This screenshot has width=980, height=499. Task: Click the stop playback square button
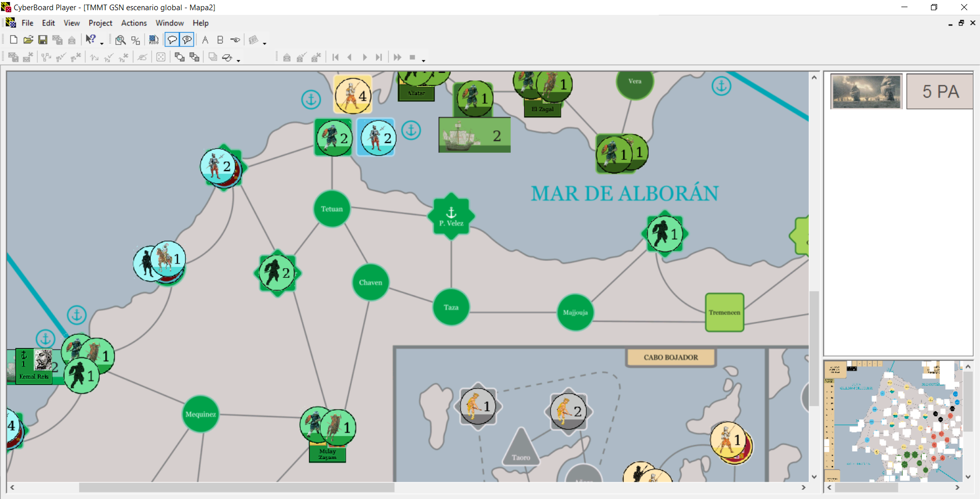(412, 57)
